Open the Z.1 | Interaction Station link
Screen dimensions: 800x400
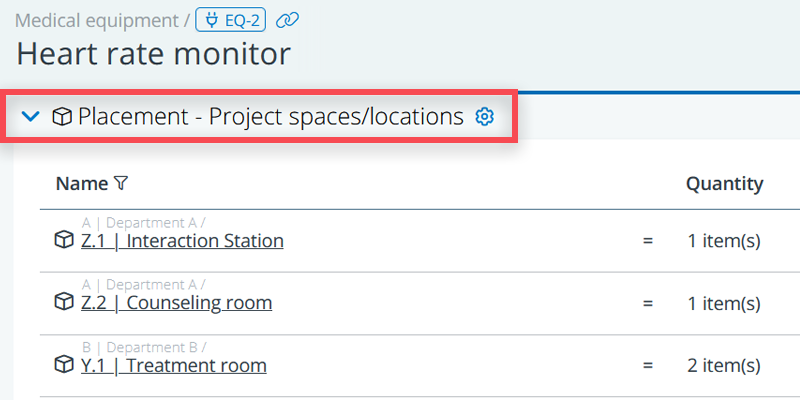[182, 241]
